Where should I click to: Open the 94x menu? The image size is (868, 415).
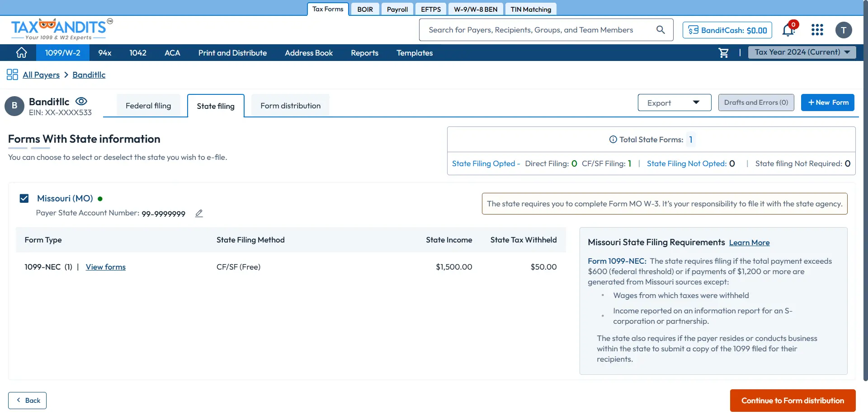pyautogui.click(x=105, y=53)
